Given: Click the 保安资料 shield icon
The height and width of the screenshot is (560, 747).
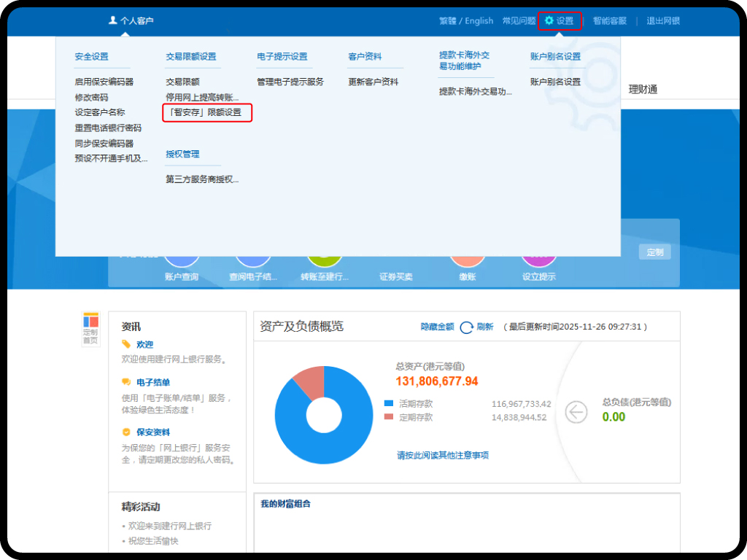Looking at the screenshot, I should coord(126,432).
